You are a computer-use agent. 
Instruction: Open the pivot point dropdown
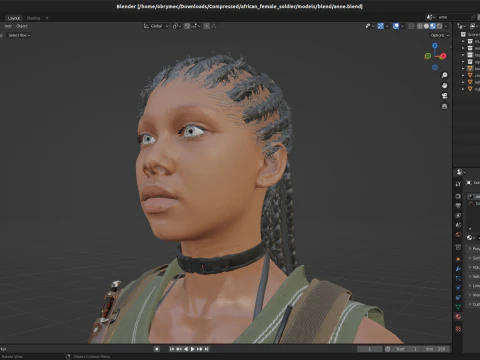pos(177,26)
